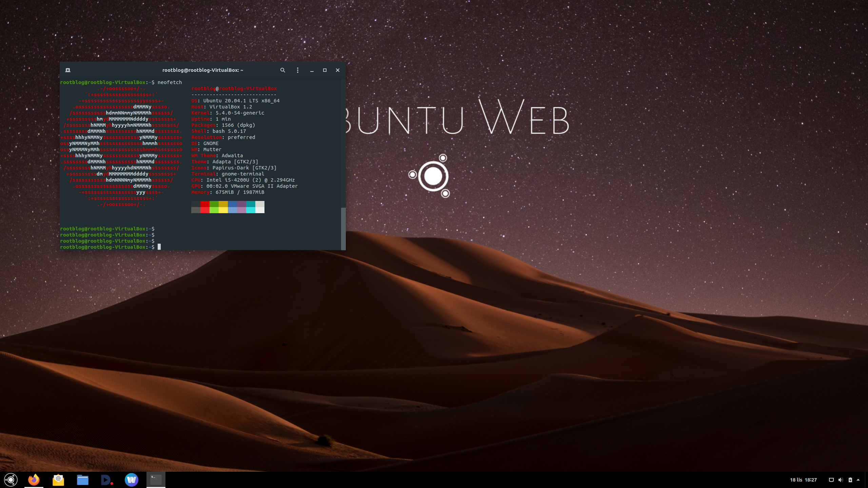This screenshot has height=488, width=868.
Task: Open the Files folder icon
Action: (x=82, y=480)
